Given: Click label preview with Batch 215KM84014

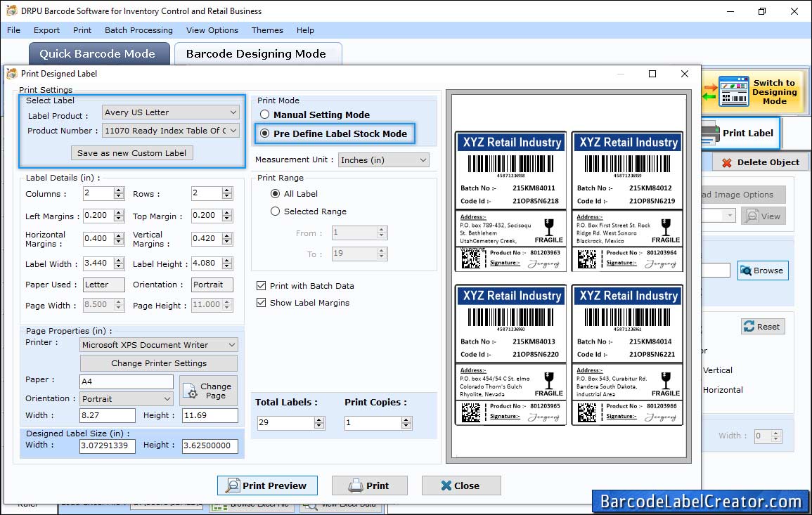Looking at the screenshot, I should click(x=627, y=355).
